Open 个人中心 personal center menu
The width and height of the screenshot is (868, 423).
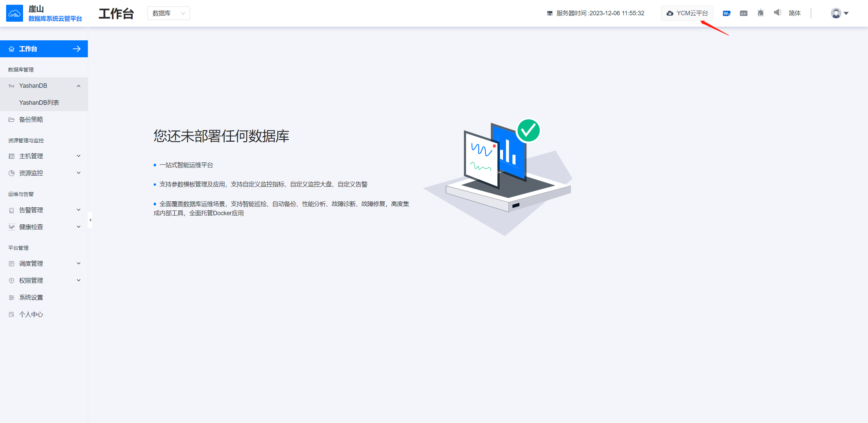(x=31, y=314)
